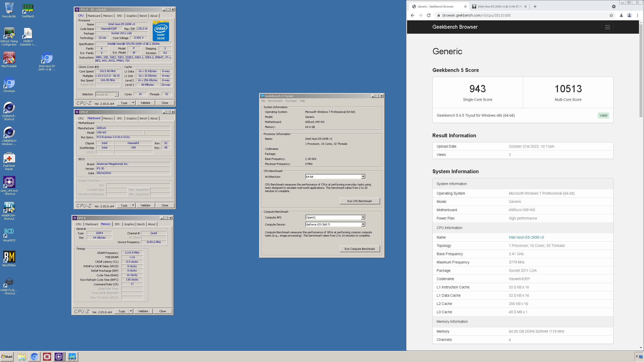
Task: Open the Benchmarks menu in Geekbench 5
Action: tap(275, 101)
